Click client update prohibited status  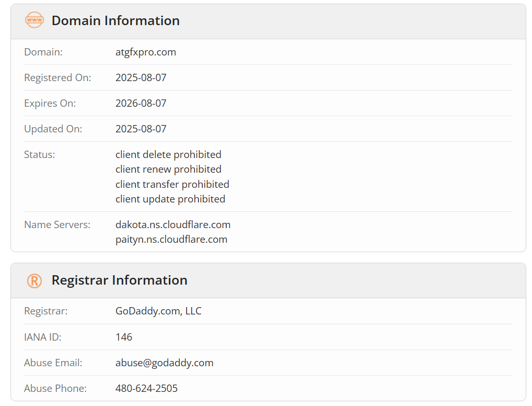click(170, 199)
